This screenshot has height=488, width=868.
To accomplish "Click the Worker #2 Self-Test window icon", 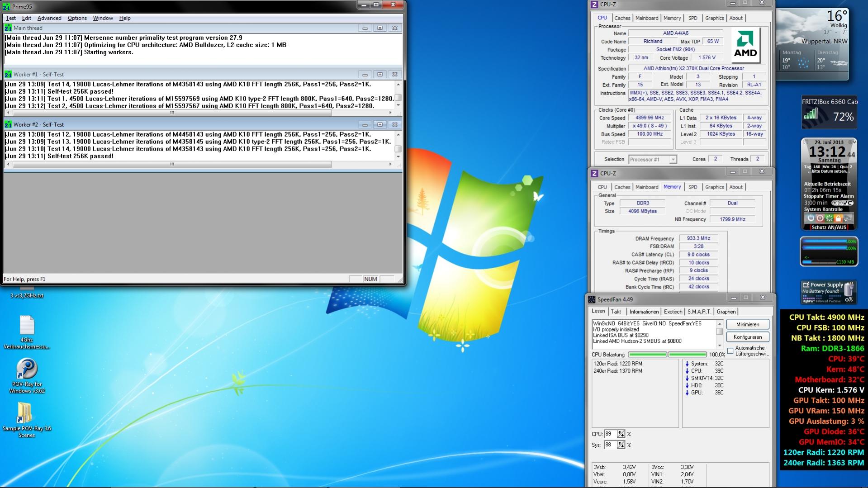I will coord(8,124).
